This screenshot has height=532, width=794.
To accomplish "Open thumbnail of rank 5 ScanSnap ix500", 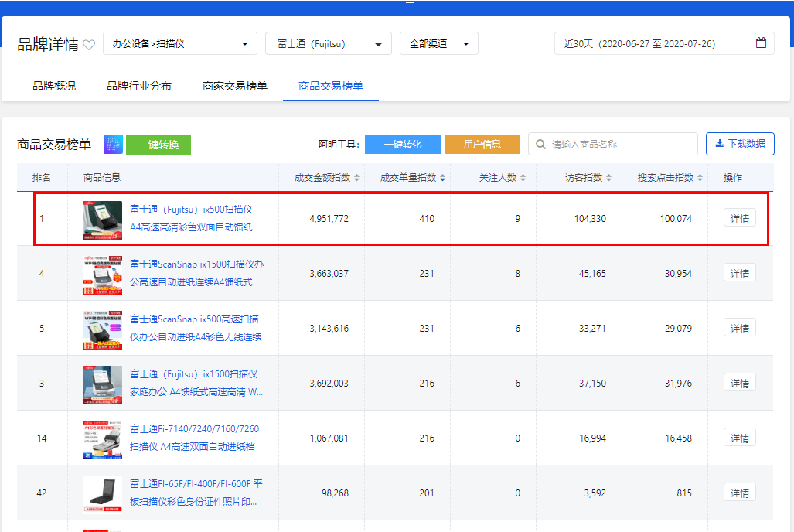I will [x=103, y=330].
